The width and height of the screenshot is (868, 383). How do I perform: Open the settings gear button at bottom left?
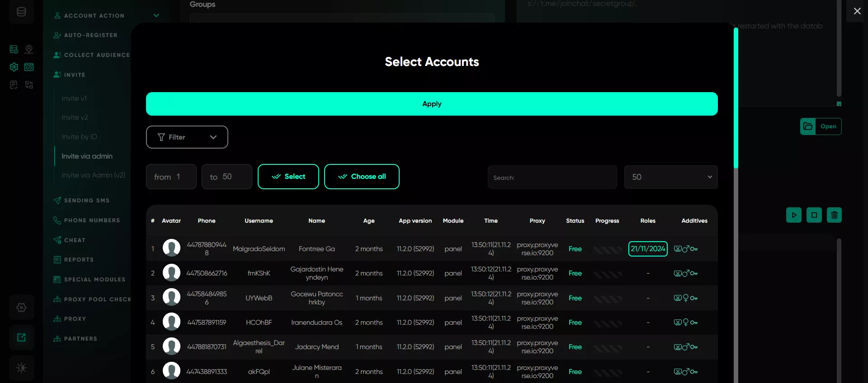coord(21,308)
